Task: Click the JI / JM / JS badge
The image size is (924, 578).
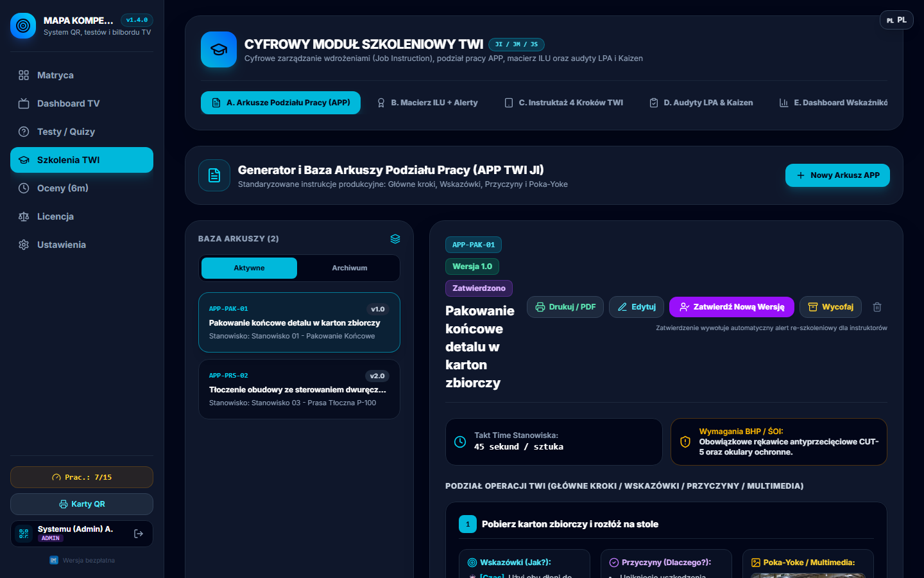Action: pyautogui.click(x=517, y=44)
